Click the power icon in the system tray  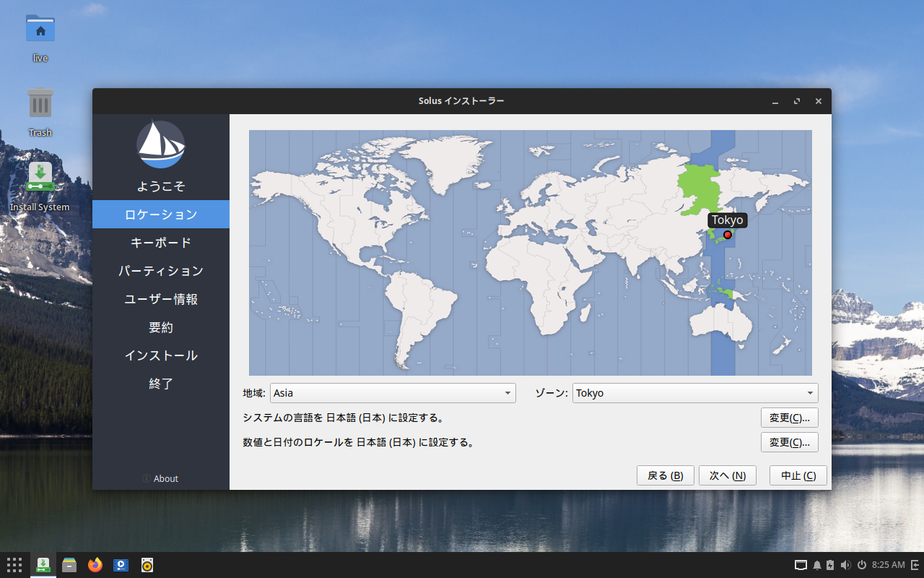click(861, 565)
